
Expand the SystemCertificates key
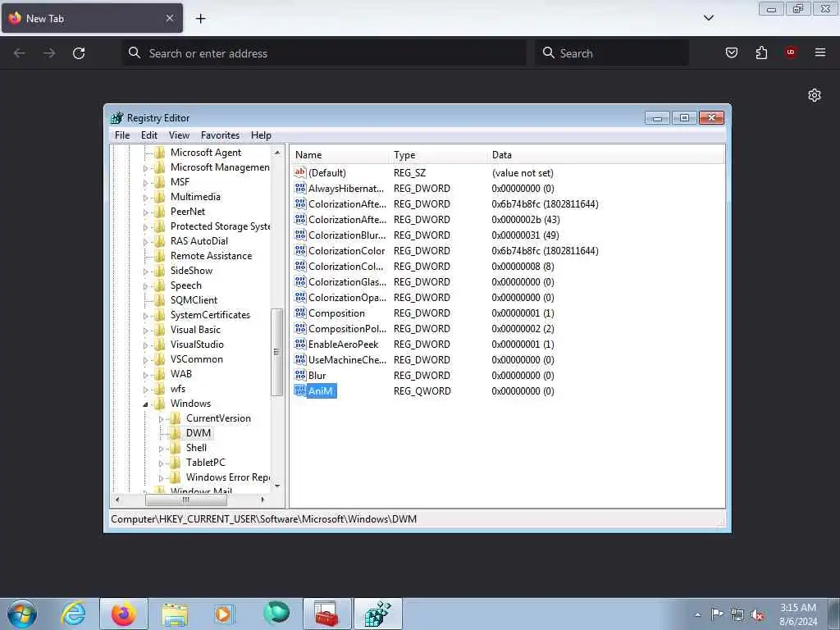145,316
